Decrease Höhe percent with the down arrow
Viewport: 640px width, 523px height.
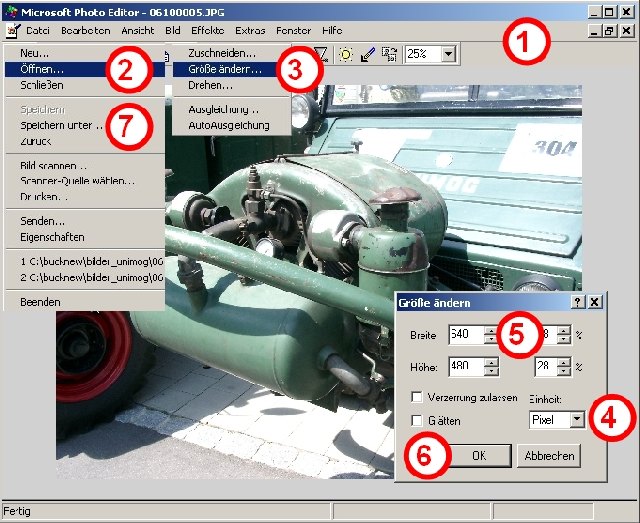pyautogui.click(x=564, y=372)
